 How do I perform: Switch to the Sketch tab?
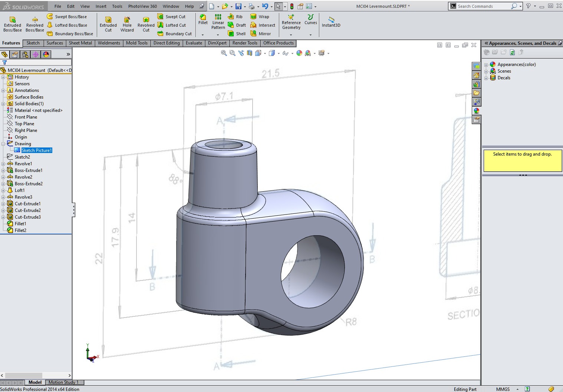(33, 43)
